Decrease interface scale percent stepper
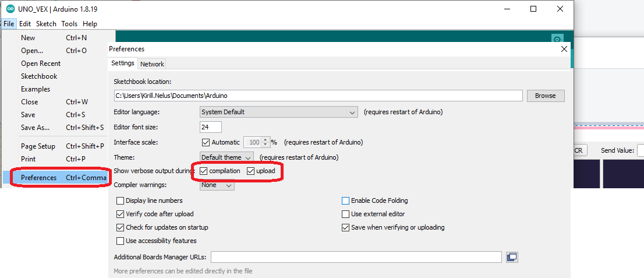 [265, 145]
